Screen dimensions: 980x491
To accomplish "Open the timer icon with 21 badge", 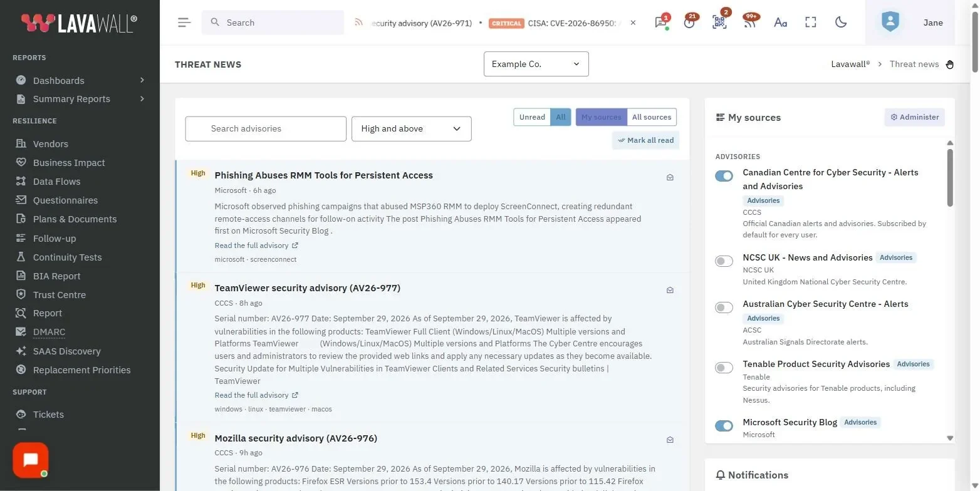I will [690, 23].
